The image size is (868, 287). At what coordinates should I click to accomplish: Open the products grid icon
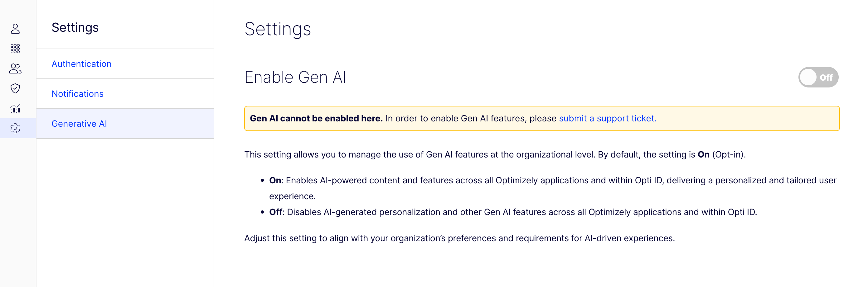click(15, 49)
